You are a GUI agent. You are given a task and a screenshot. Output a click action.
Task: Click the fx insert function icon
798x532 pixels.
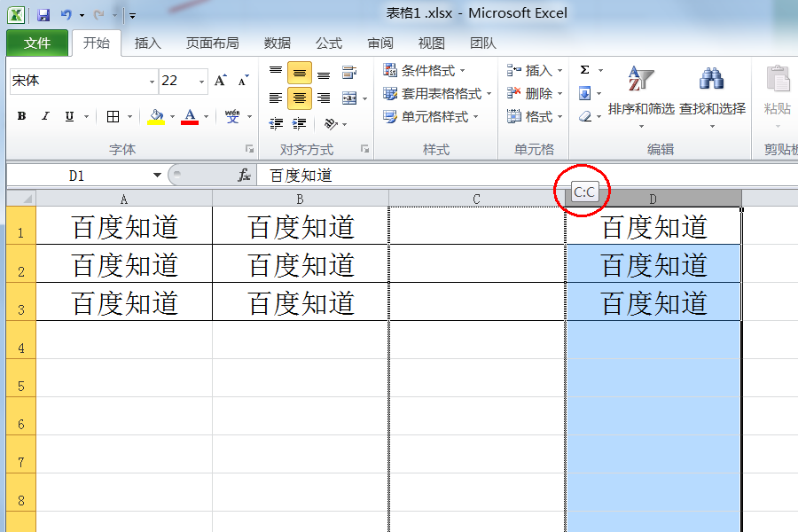click(245, 176)
